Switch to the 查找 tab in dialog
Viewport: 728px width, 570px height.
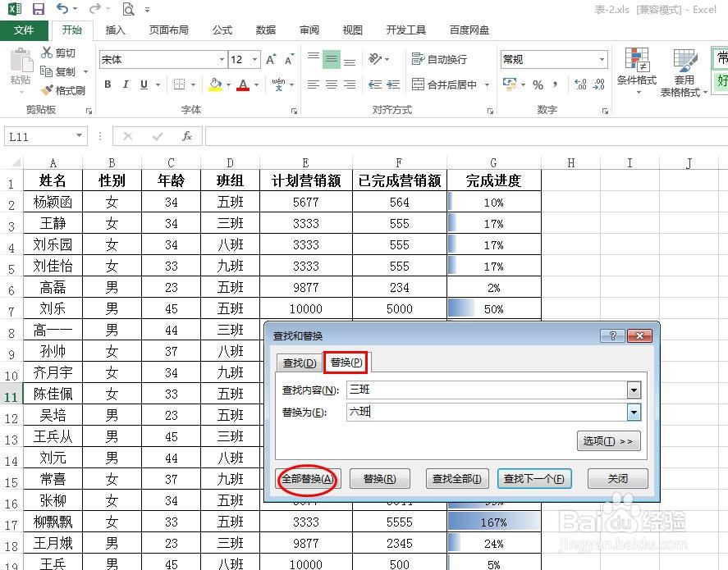pyautogui.click(x=298, y=362)
